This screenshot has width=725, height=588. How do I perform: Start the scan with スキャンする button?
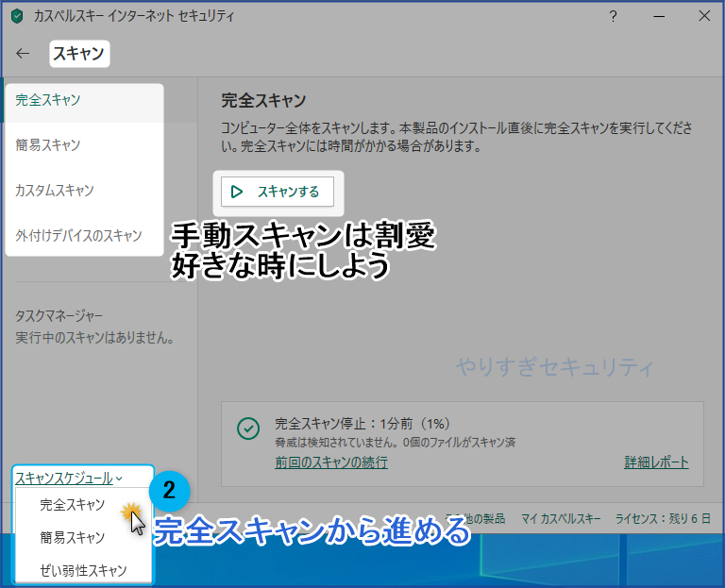tap(278, 192)
